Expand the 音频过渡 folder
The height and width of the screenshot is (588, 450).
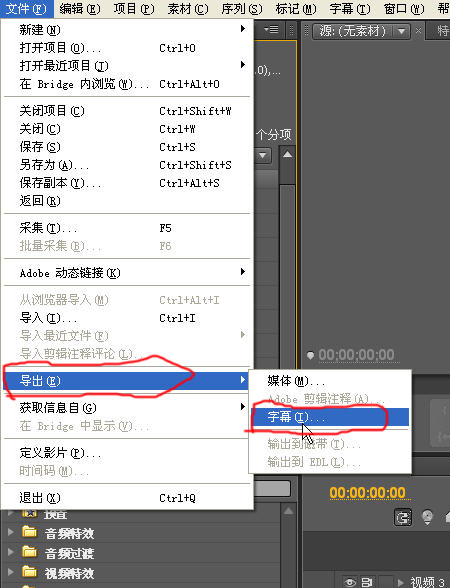coord(10,552)
